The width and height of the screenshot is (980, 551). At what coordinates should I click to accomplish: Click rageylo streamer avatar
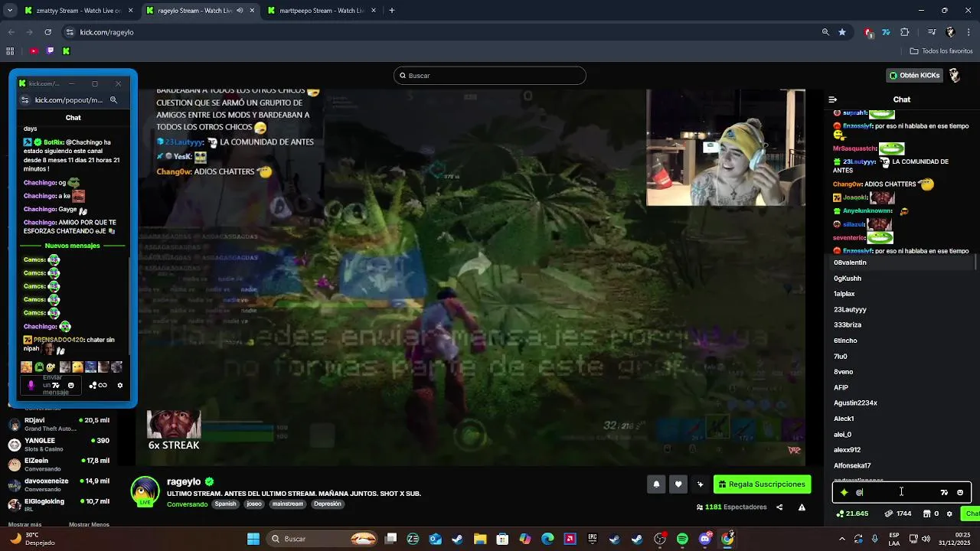[145, 491]
